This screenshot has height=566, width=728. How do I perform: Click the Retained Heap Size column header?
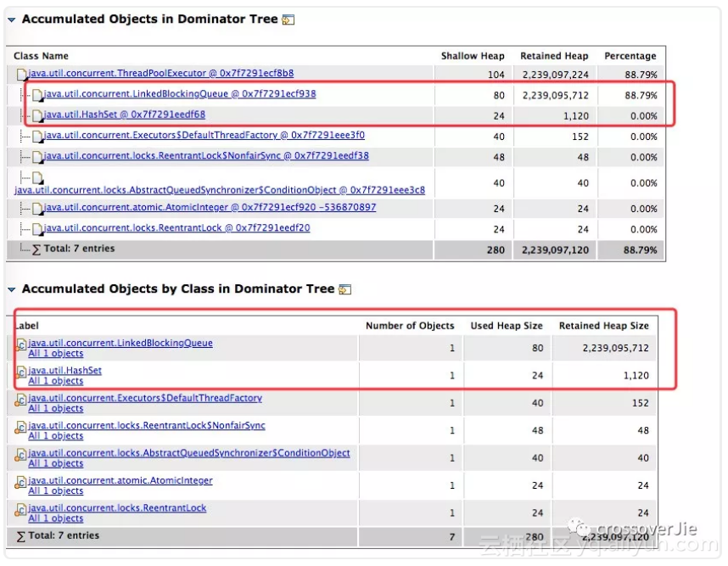603,326
